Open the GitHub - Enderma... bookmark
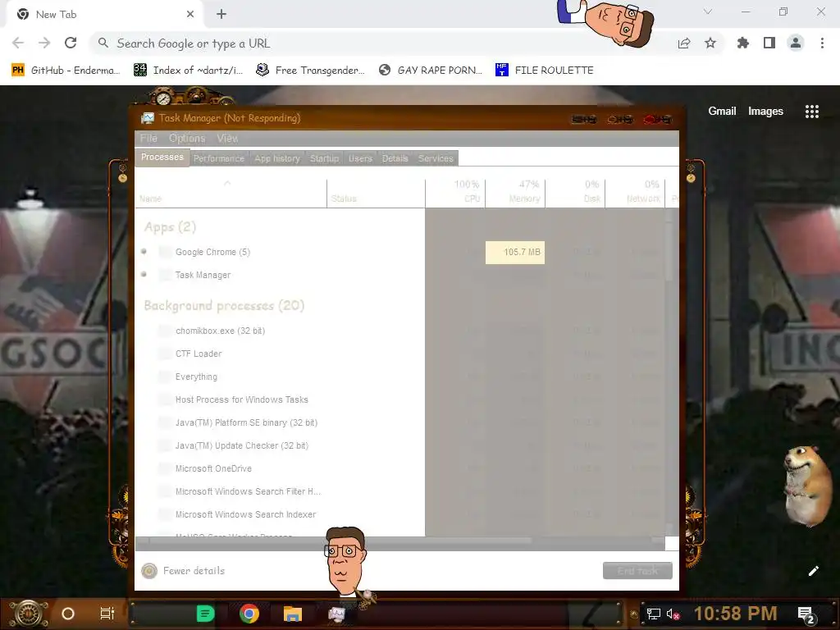This screenshot has height=630, width=840. 66,71
